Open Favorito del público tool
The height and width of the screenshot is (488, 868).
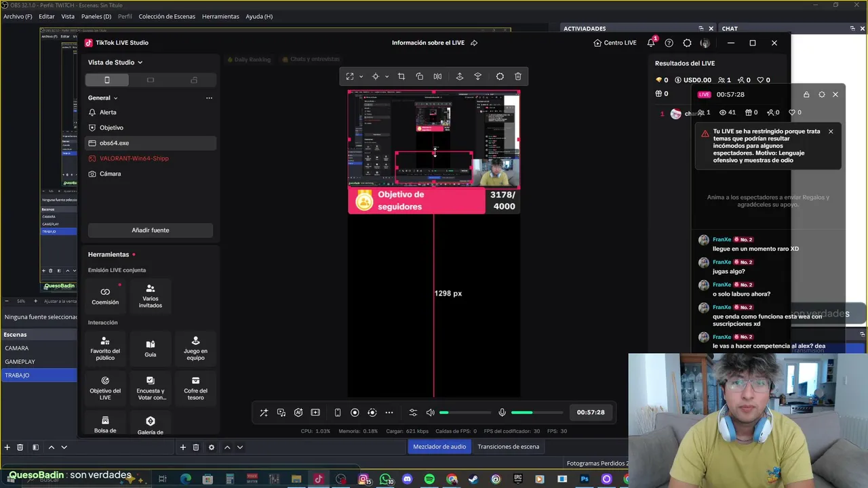[105, 348]
